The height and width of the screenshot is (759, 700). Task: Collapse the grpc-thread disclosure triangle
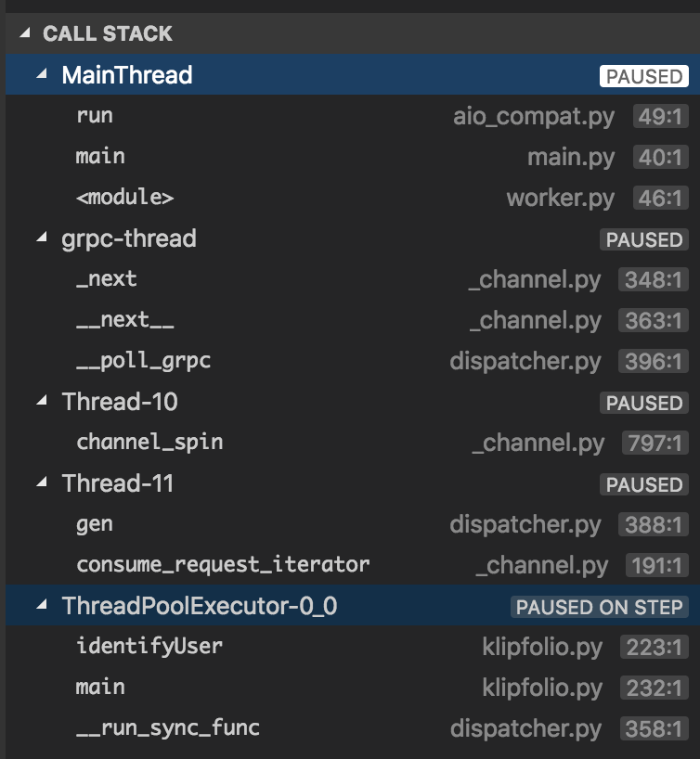click(x=42, y=238)
